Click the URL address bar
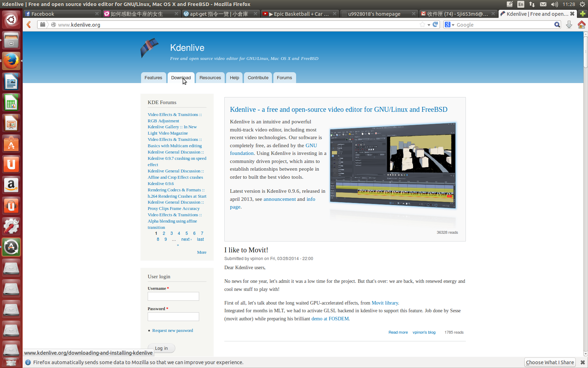 coord(238,25)
